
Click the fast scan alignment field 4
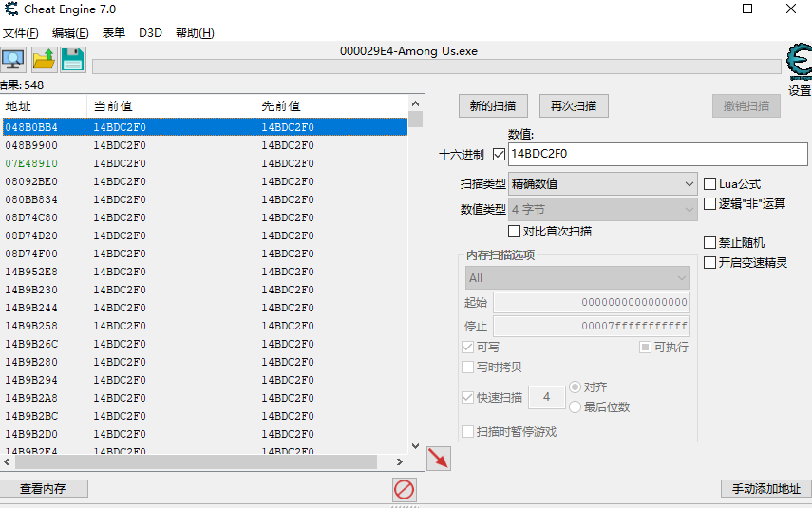click(547, 397)
